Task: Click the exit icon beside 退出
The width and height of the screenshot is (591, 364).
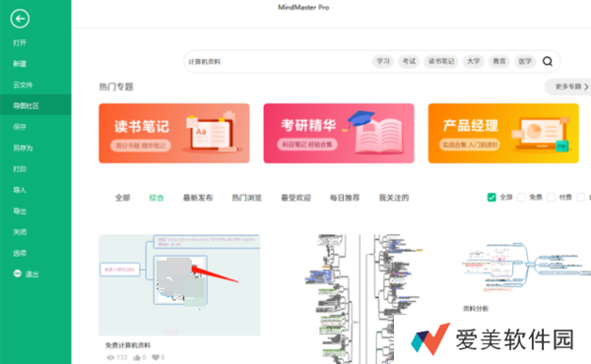Action: point(18,273)
